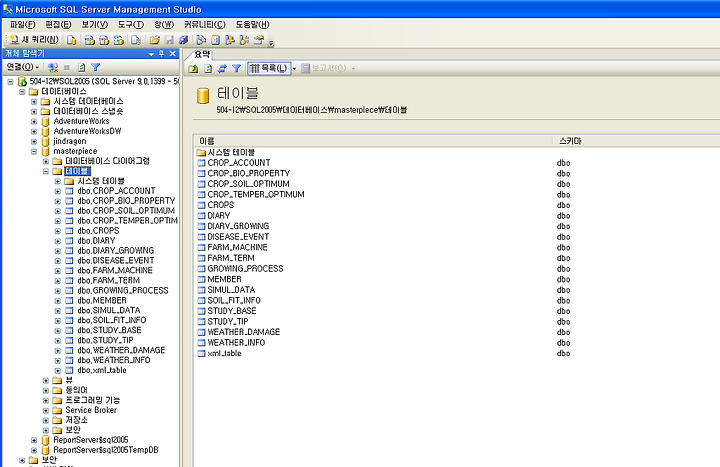This screenshot has width=720, height=467.
Task: Collapse the 데이터베이스 root folder
Action: point(22,91)
